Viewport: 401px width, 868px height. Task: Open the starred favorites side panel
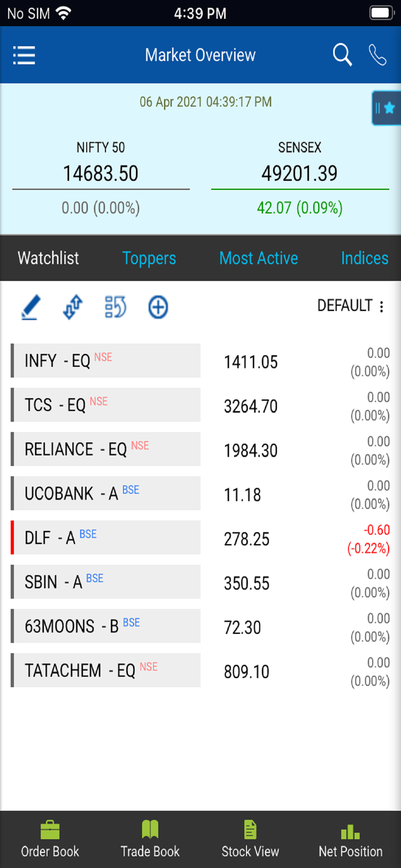[x=386, y=108]
